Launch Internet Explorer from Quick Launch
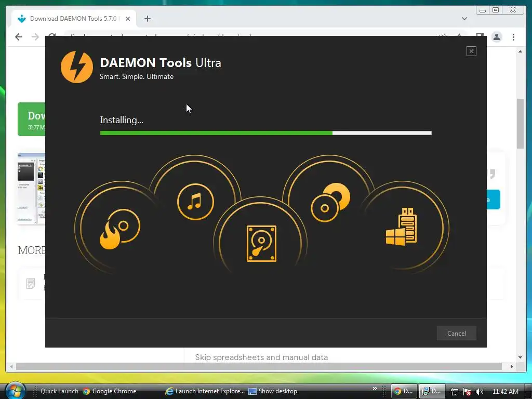This screenshot has height=399, width=532. click(x=205, y=391)
